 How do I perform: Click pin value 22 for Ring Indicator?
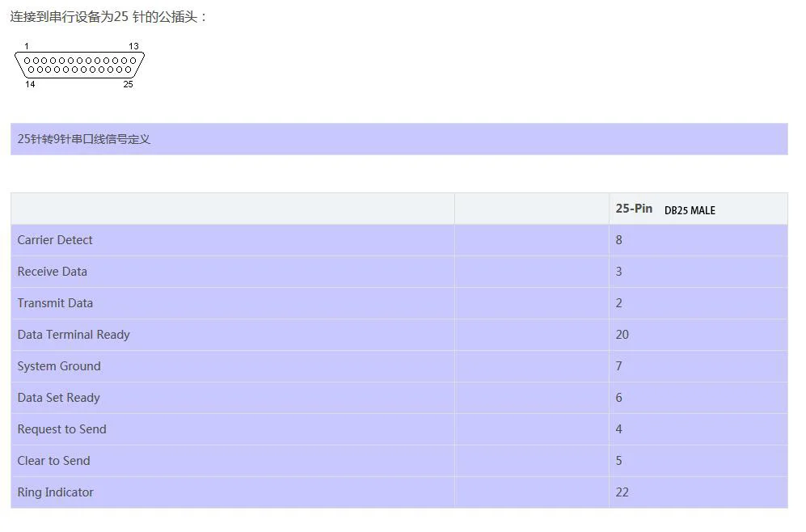click(622, 492)
